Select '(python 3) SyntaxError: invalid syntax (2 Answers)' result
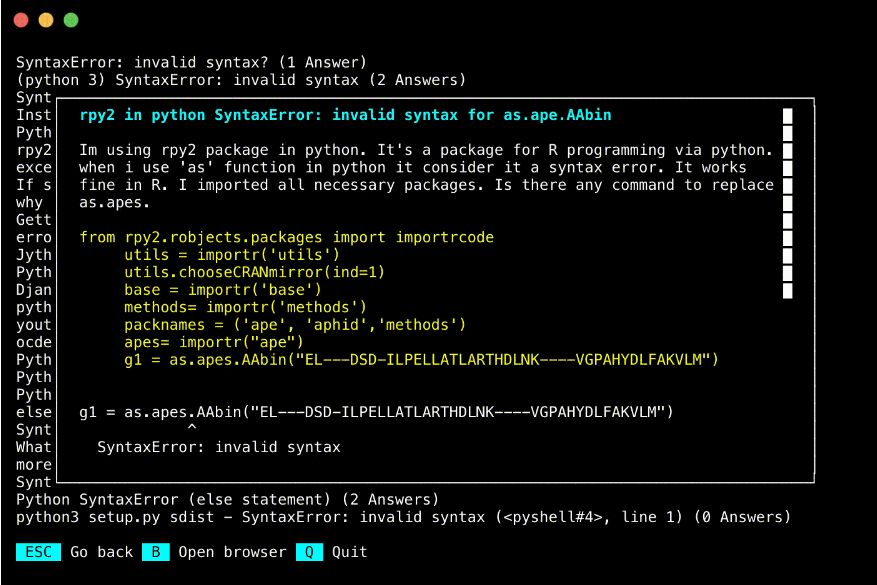Image resolution: width=877 pixels, height=585 pixels. [x=241, y=80]
